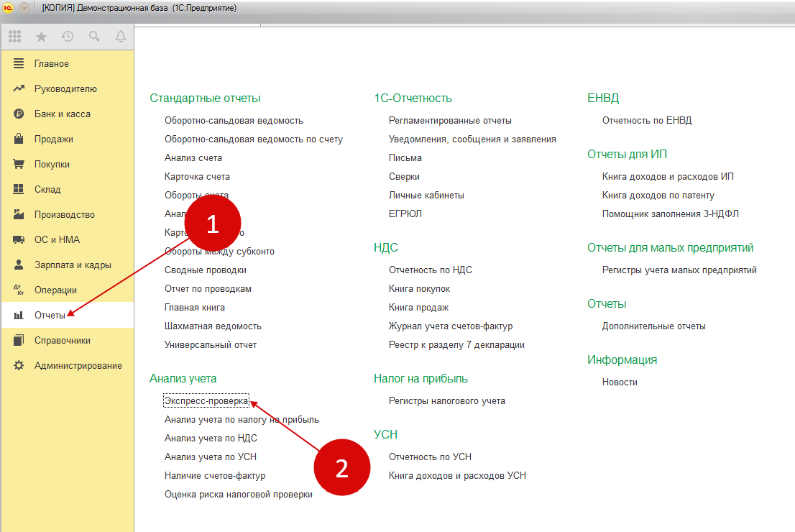This screenshot has width=795, height=532.
Task: Open the History clock icon
Action: [68, 37]
